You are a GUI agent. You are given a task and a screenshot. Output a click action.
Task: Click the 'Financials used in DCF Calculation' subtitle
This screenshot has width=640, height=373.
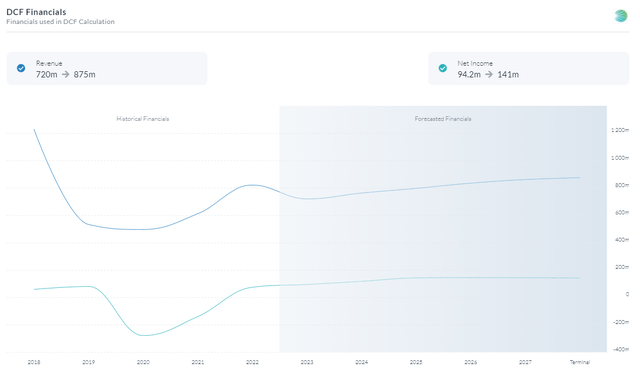click(x=60, y=22)
